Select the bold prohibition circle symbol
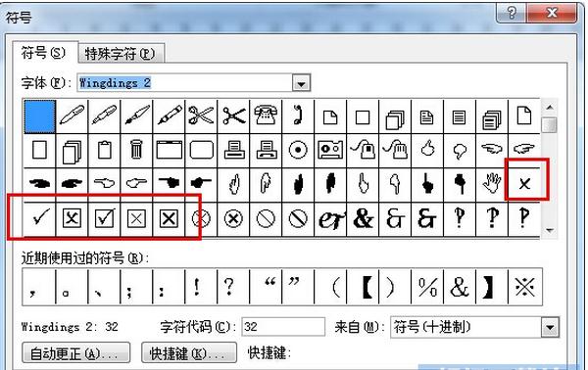The height and width of the screenshot is (370, 588). (298, 218)
